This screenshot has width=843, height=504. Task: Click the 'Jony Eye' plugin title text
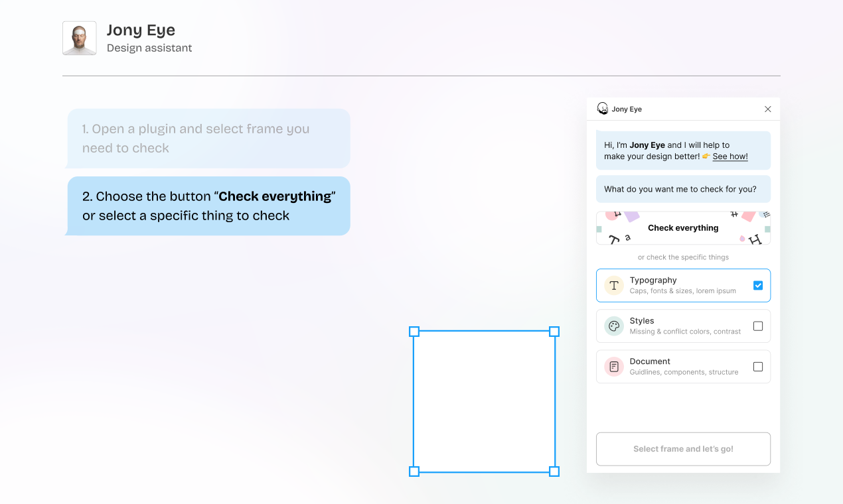(627, 109)
